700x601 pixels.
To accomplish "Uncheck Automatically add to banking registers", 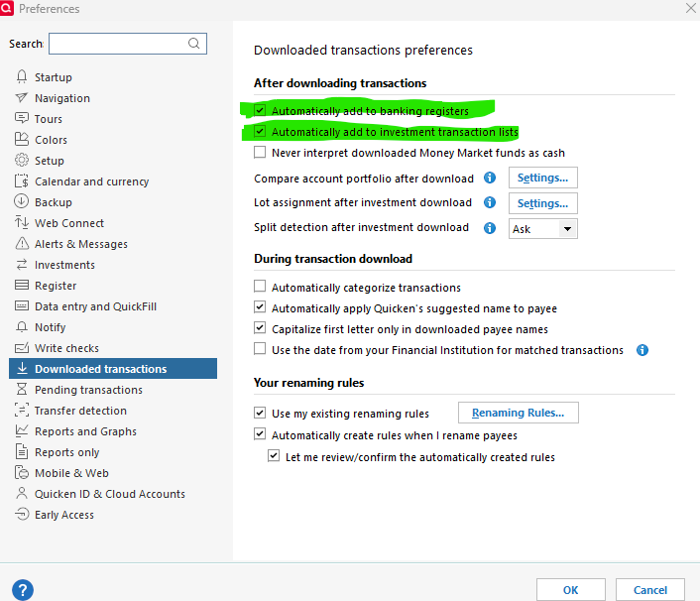I will coord(260,110).
